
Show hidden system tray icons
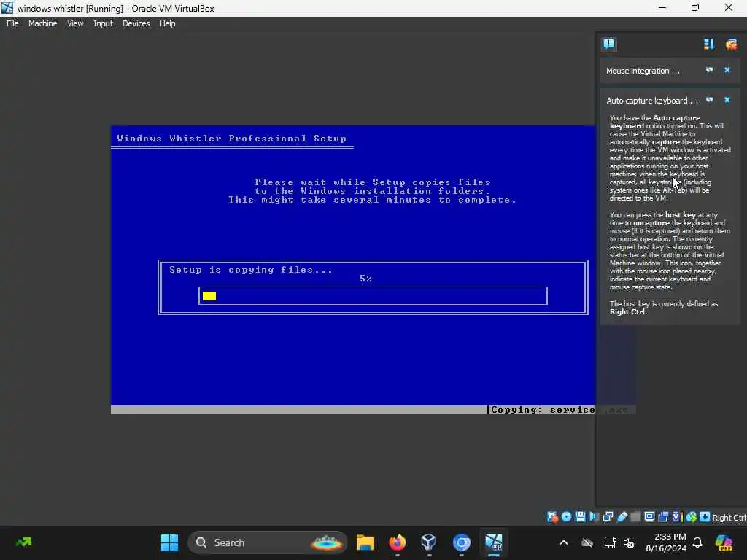(564, 542)
